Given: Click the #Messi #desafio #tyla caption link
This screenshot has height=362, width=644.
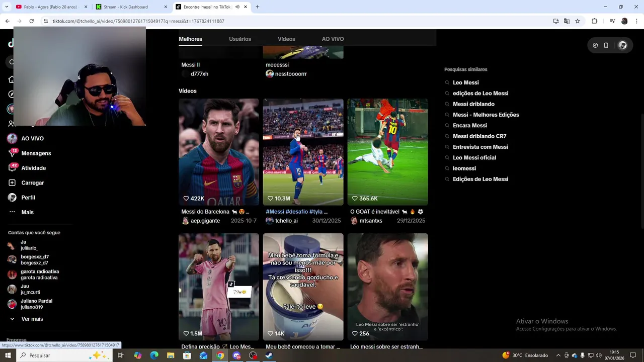Looking at the screenshot, I should click(296, 212).
